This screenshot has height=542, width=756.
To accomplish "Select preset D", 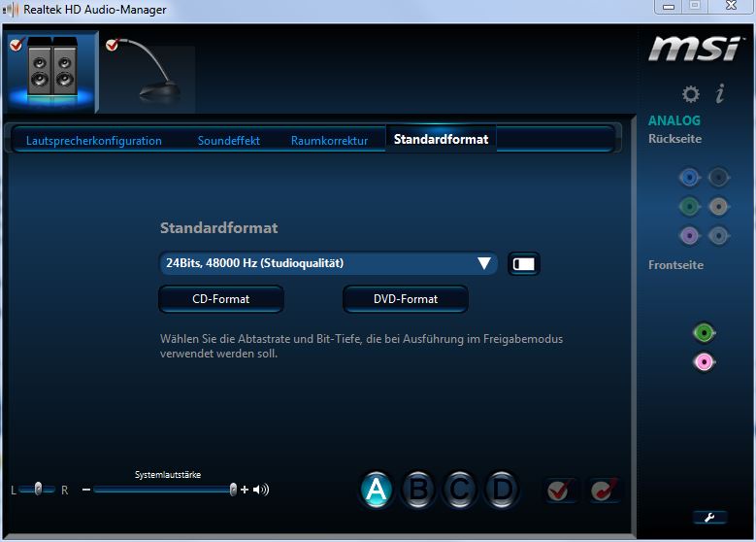I will click(x=502, y=490).
